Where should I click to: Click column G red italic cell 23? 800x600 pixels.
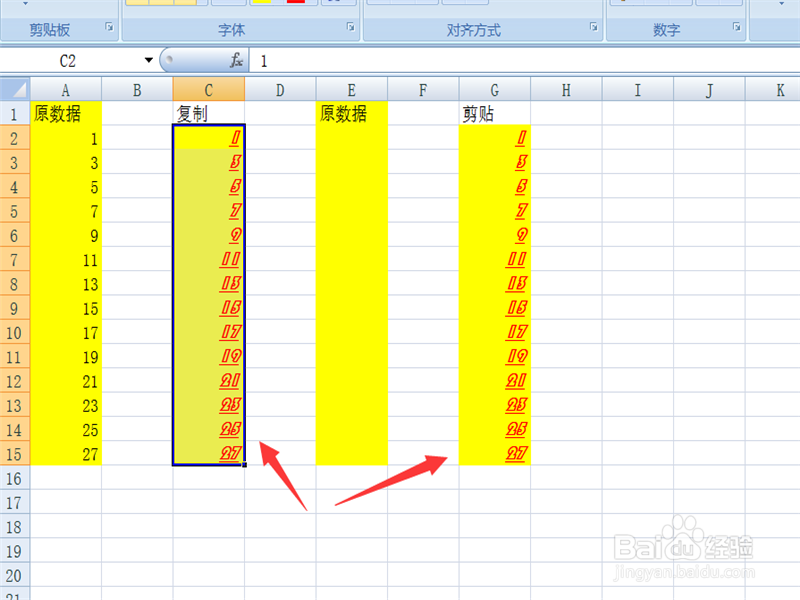coord(494,405)
